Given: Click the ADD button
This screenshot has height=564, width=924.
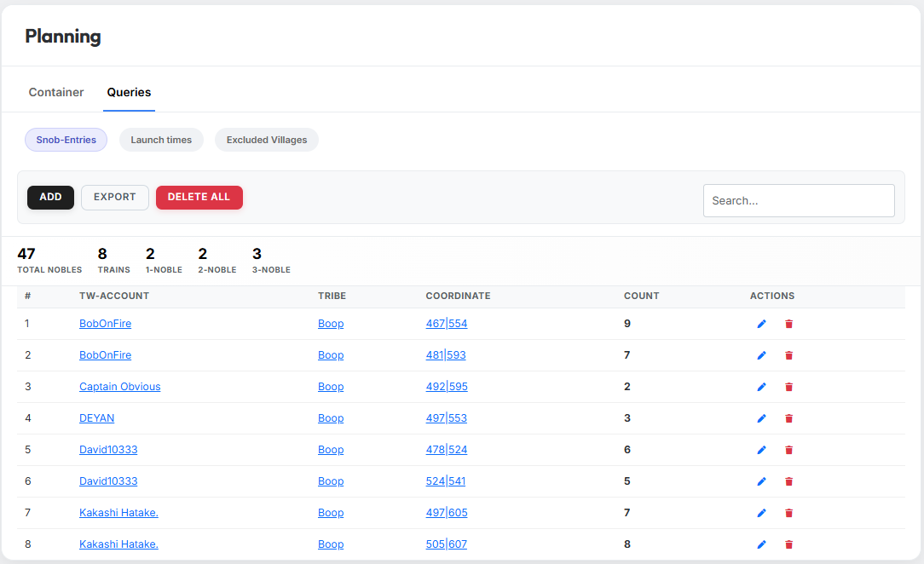Looking at the screenshot, I should pyautogui.click(x=50, y=197).
